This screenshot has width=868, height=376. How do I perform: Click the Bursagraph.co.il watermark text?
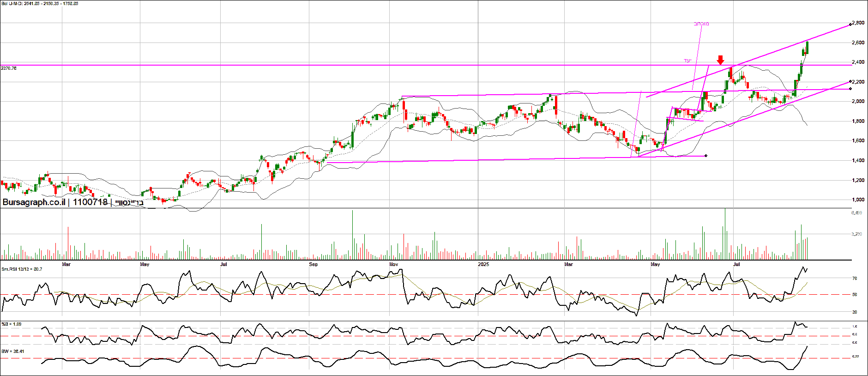(34, 202)
